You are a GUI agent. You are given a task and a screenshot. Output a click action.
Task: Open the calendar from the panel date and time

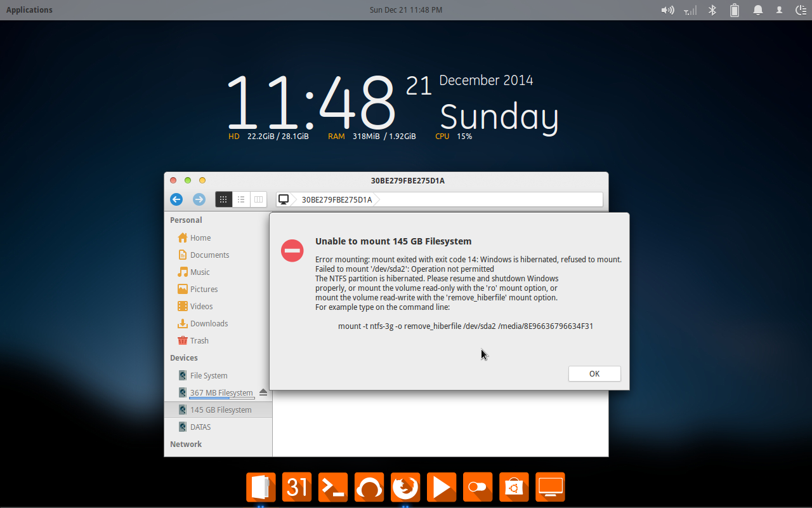click(x=406, y=10)
